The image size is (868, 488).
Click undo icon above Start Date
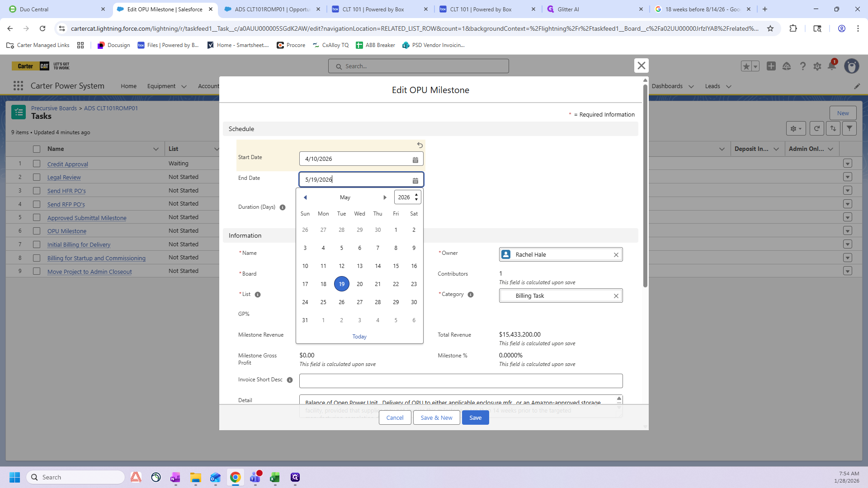[x=420, y=145]
